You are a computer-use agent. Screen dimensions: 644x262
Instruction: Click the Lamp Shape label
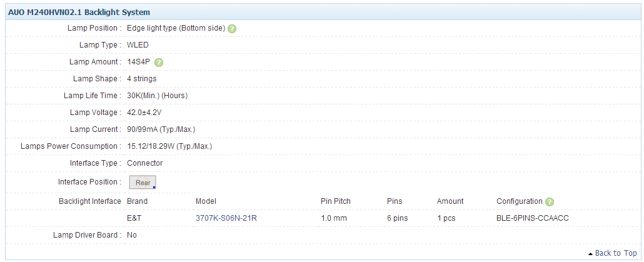pyautogui.click(x=97, y=78)
